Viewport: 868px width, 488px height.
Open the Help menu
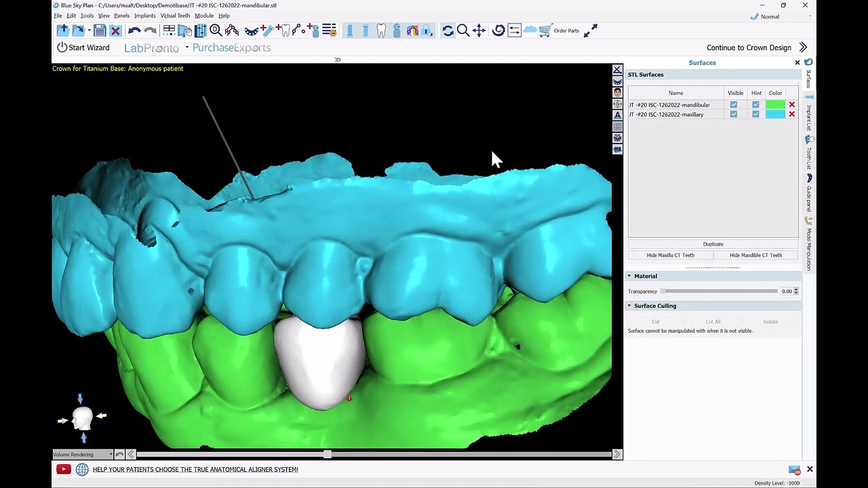(x=224, y=16)
